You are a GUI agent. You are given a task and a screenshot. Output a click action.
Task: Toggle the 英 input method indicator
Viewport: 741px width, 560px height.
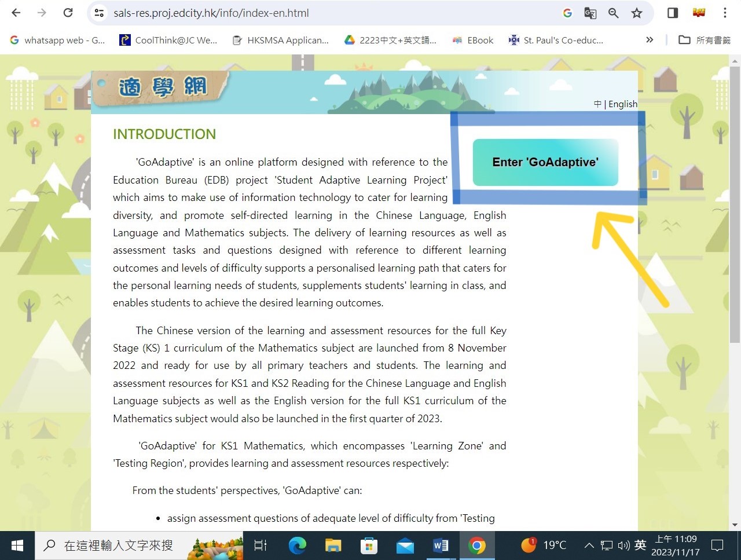point(640,545)
